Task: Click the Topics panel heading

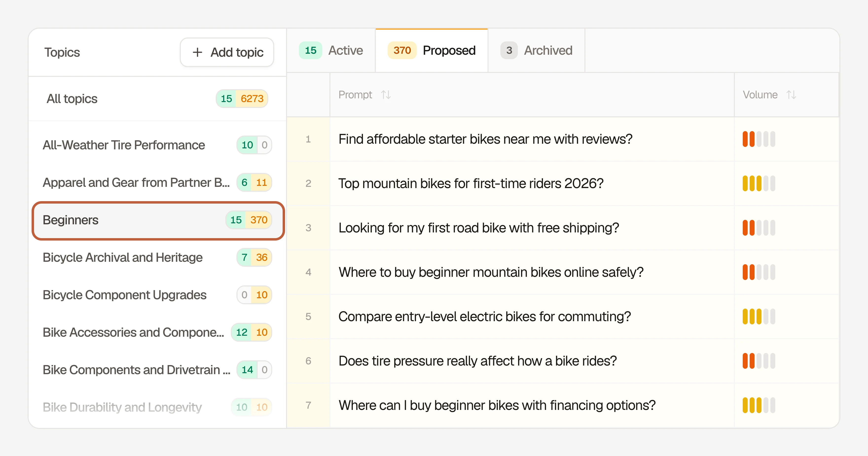Action: click(x=62, y=53)
